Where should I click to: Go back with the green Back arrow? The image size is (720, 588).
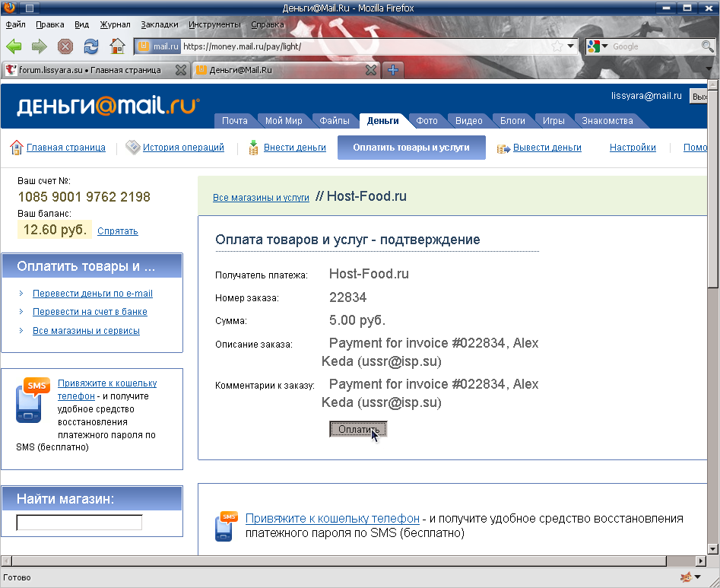14,46
